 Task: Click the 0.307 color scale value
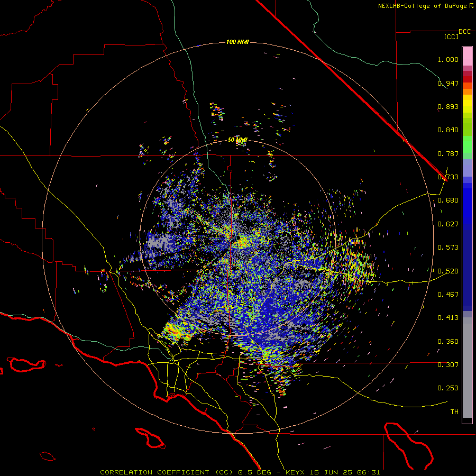448,365
